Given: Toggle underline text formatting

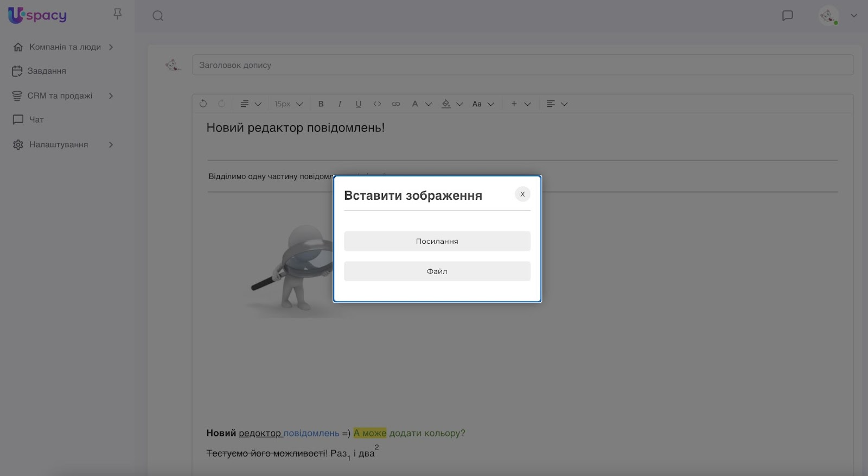Looking at the screenshot, I should [x=358, y=104].
